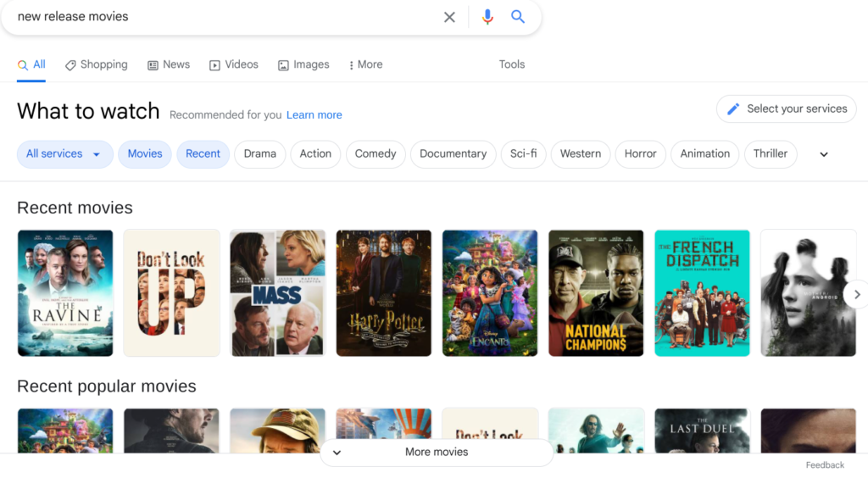
Task: Enable the Comedy genre filter
Action: point(375,154)
